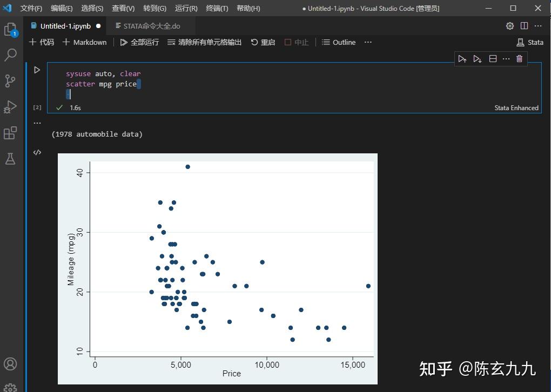Collapse the cell output with ellipsis toggle
The image size is (551, 392).
coord(37,122)
